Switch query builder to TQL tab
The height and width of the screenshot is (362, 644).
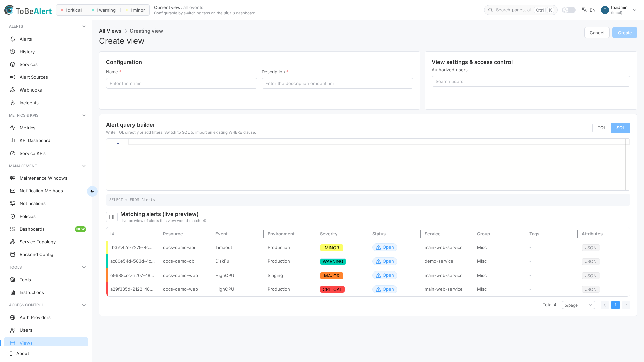(x=602, y=128)
